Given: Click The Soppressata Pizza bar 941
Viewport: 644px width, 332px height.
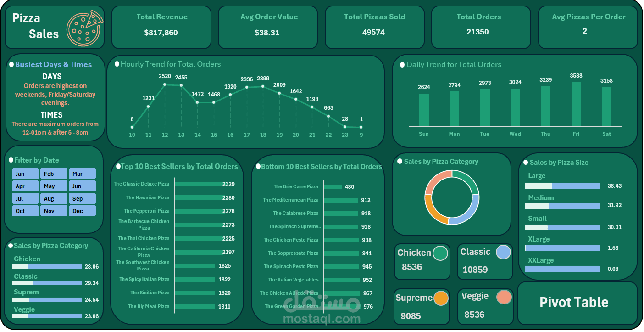Looking at the screenshot, I should point(341,253).
